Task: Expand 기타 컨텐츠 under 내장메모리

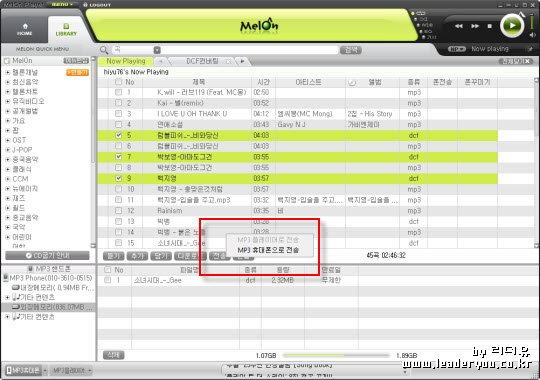Action: click(x=8, y=297)
